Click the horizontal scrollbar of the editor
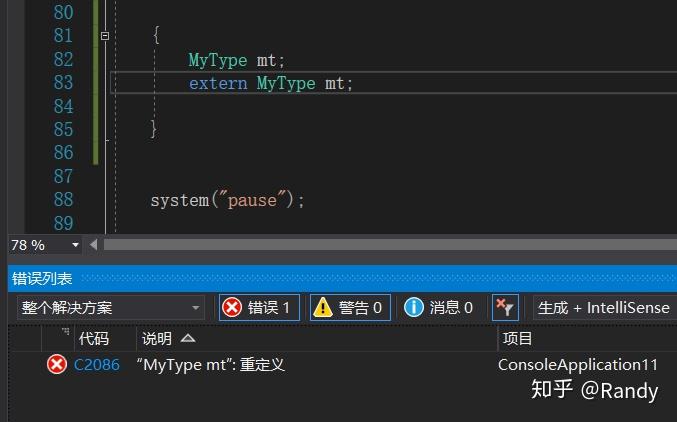677x422 pixels. coord(380,244)
